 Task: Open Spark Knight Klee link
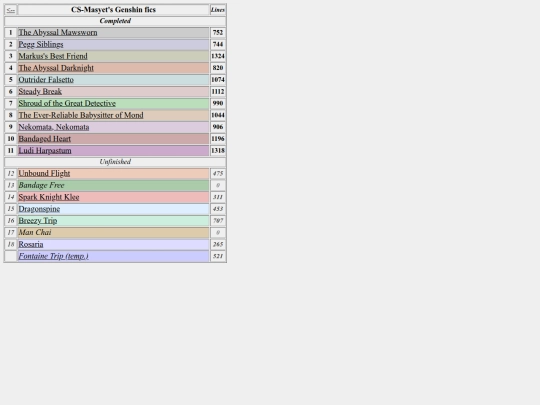[x=49, y=197]
